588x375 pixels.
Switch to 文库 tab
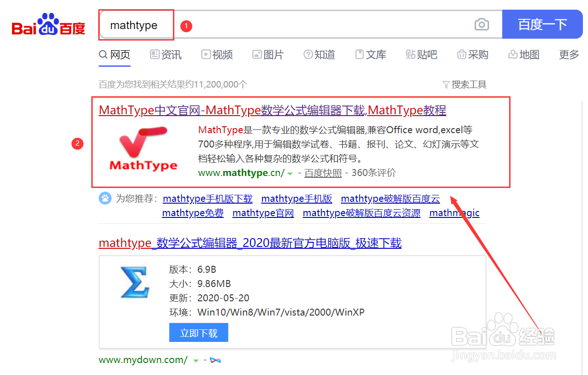point(370,55)
